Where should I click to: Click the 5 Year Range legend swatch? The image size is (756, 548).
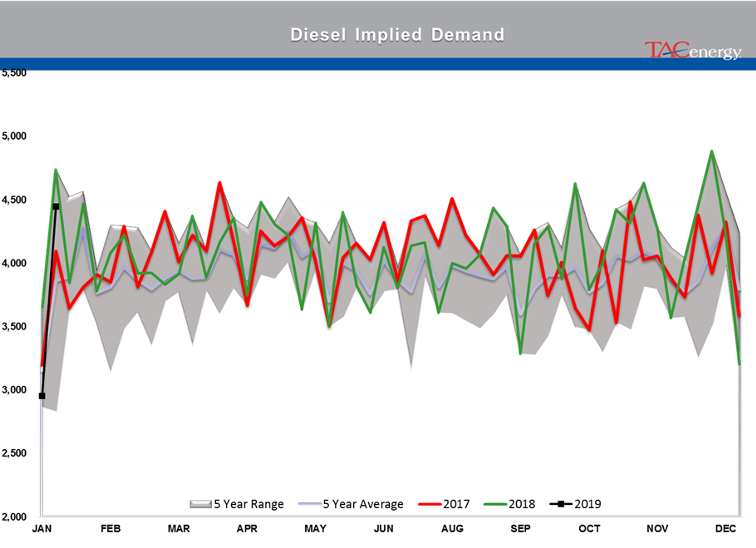pos(200,504)
